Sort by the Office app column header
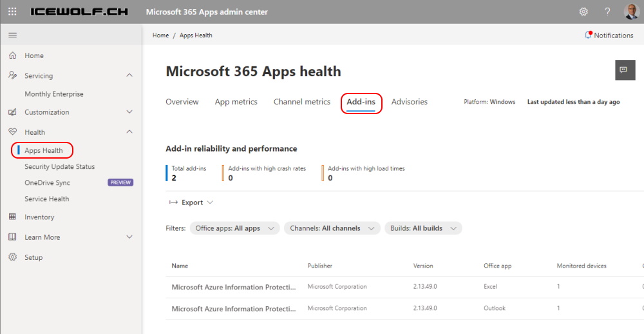The width and height of the screenshot is (644, 334). pyautogui.click(x=497, y=266)
